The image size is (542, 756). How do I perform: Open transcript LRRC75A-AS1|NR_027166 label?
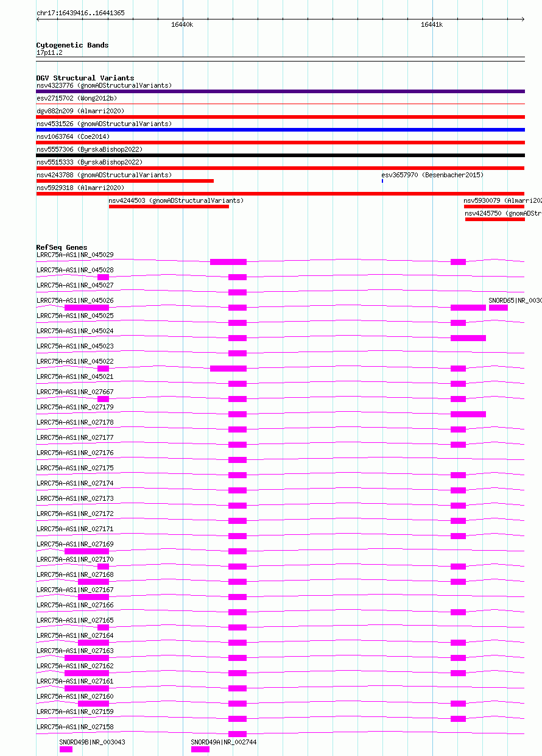[x=75, y=605]
